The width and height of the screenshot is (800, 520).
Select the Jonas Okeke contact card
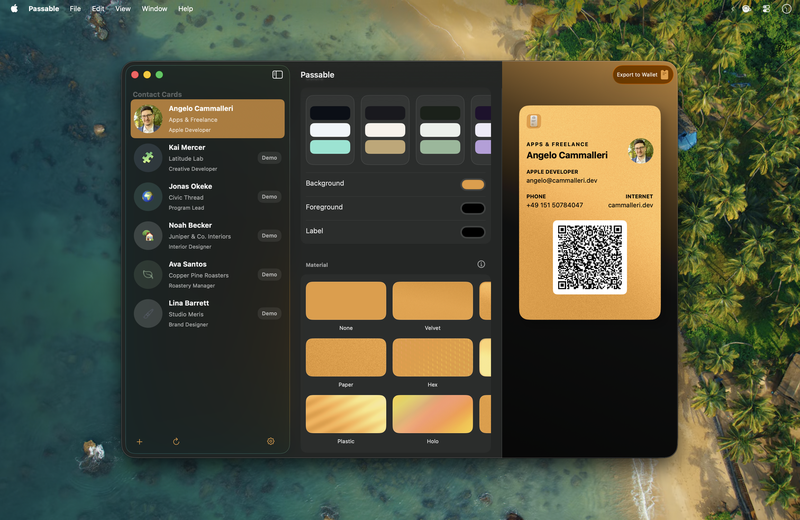click(x=208, y=196)
